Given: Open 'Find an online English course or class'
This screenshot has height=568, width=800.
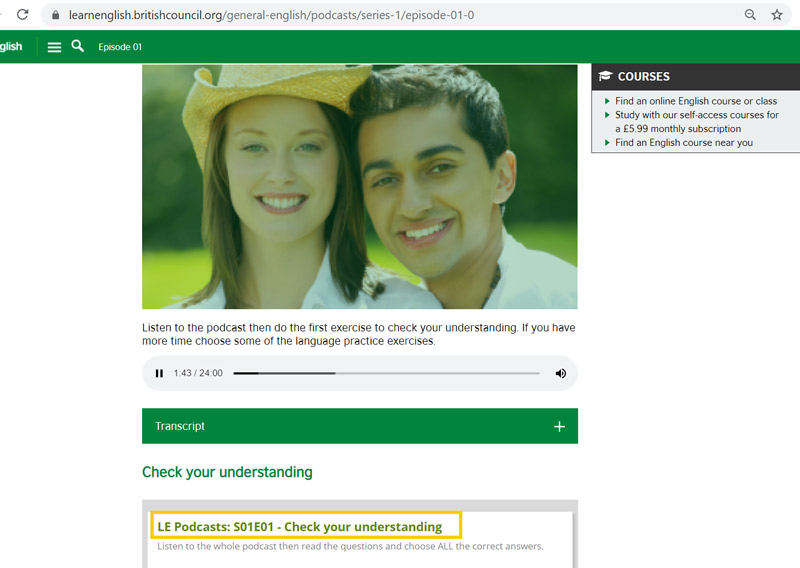Looking at the screenshot, I should coord(695,101).
